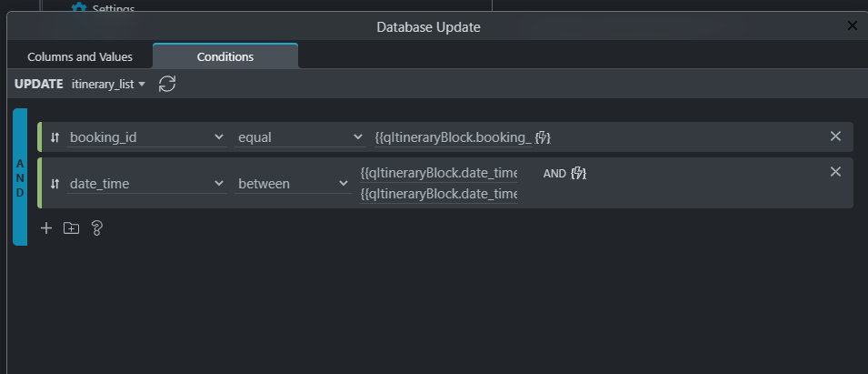Switch to Columns and Values tab

point(80,57)
